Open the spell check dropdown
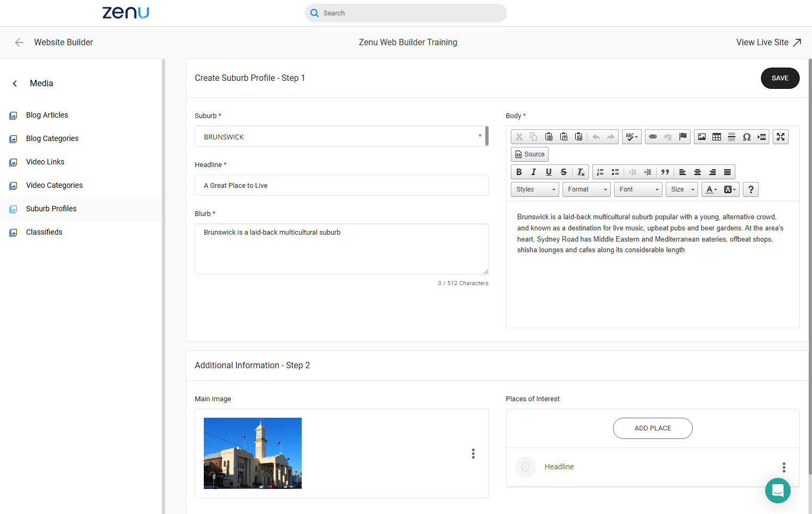812x514 pixels. coord(632,137)
